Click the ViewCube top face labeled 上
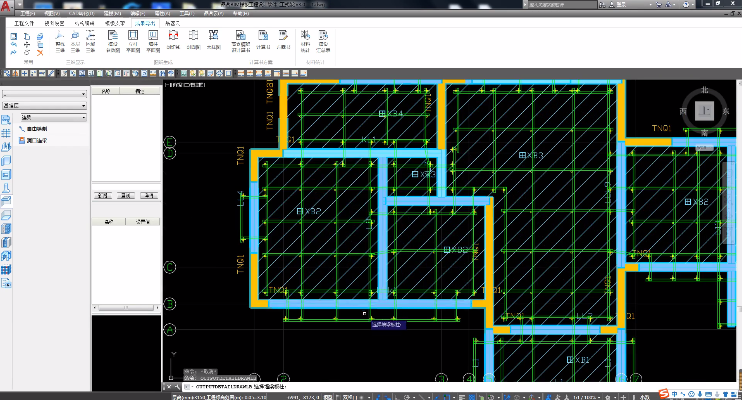The image size is (742, 400). coord(704,111)
